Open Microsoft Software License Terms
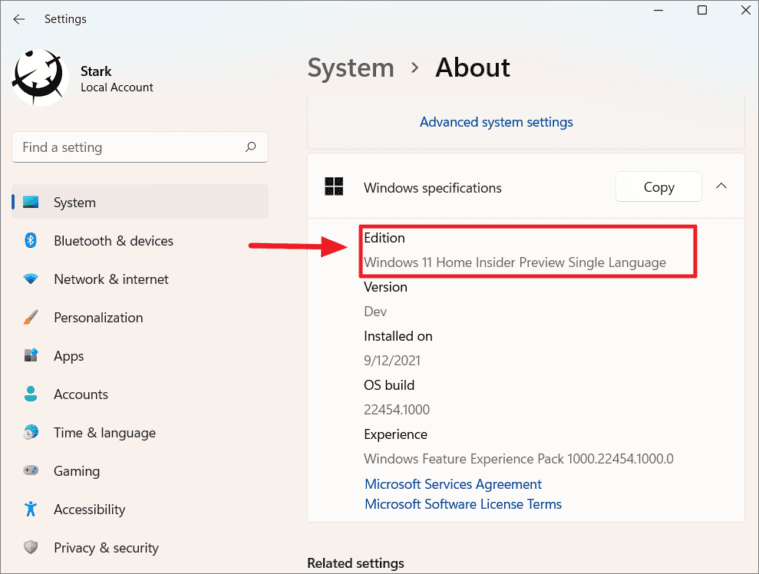 (463, 504)
